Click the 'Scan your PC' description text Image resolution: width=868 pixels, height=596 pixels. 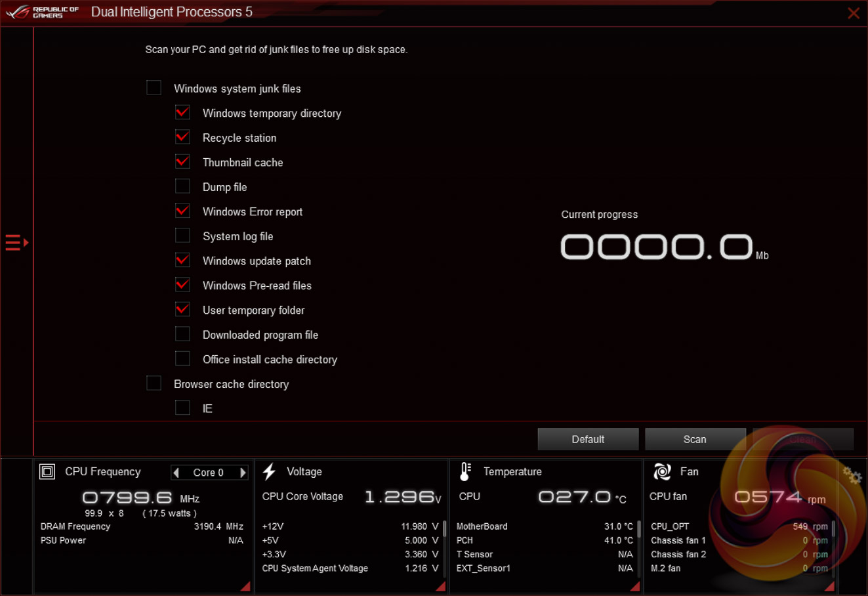click(x=276, y=50)
